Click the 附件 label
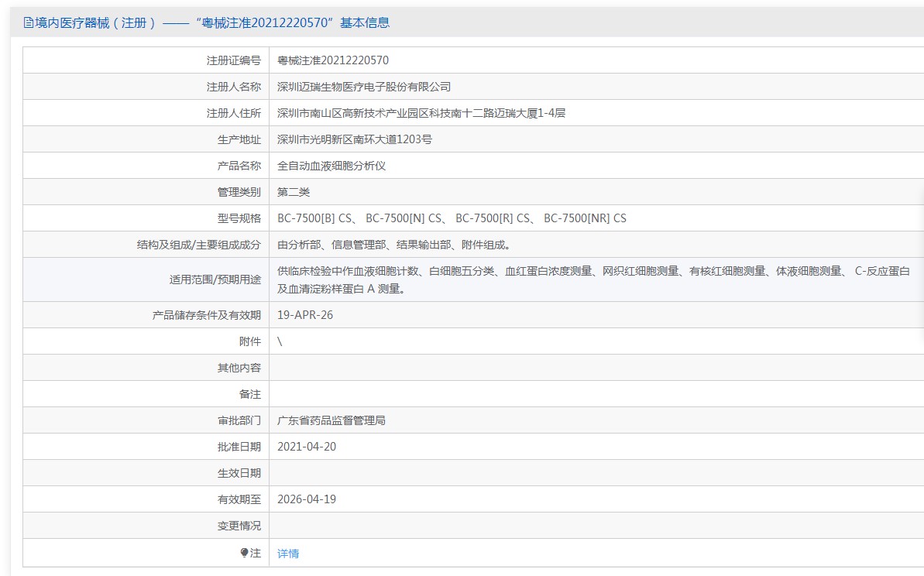924x576 pixels. [x=250, y=341]
